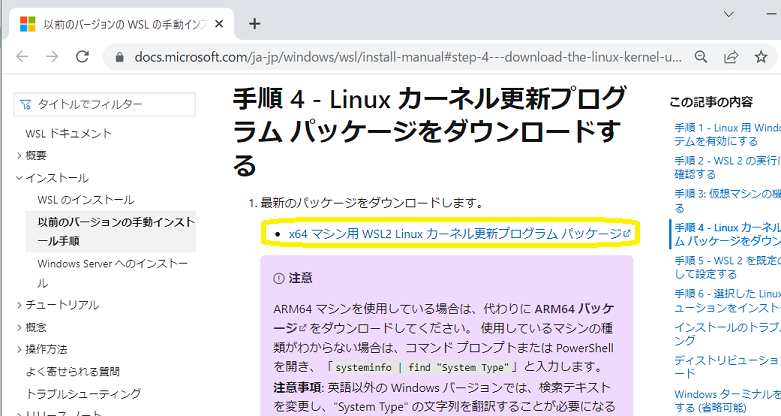Screen dimensions: 781x416
Task: Jump to 手順 2 - WSL 2 の実行
Action: point(727,167)
